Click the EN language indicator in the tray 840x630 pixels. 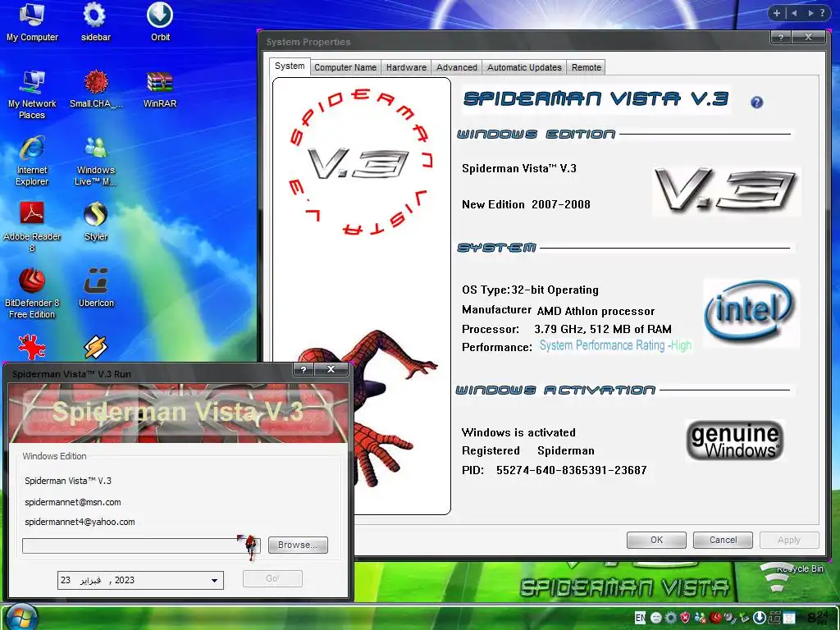pyautogui.click(x=640, y=617)
